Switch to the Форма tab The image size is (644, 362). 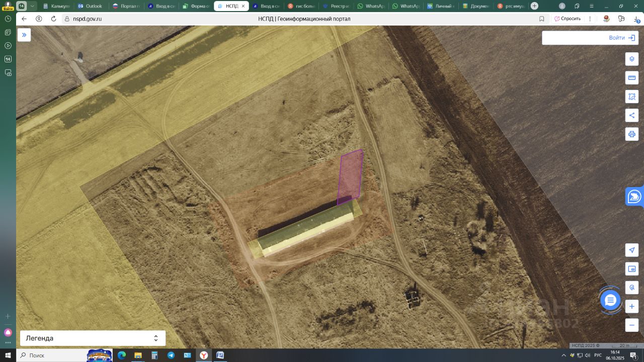click(196, 6)
